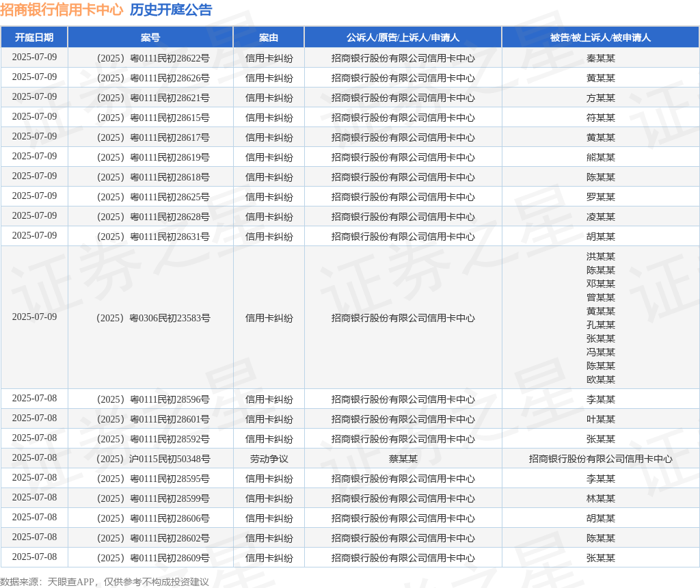Screen dimensions: 700x588
Task: Click defendant 符某某
Action: (x=600, y=118)
